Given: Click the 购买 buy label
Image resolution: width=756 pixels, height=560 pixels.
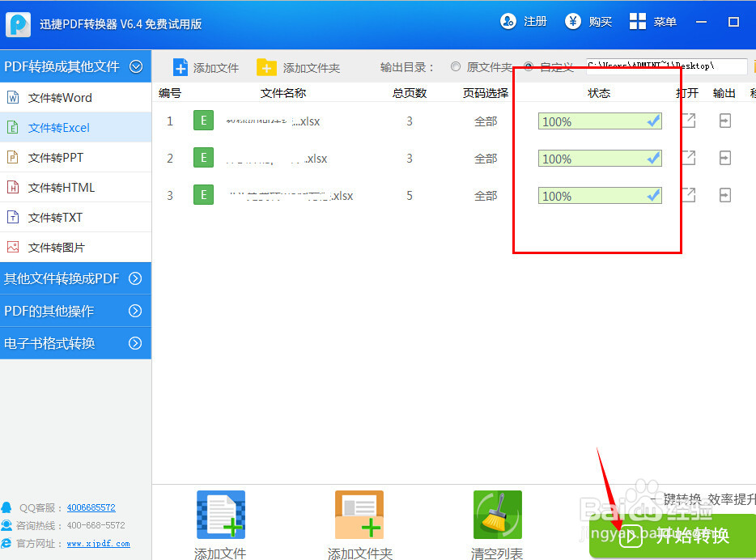Looking at the screenshot, I should click(x=601, y=22).
